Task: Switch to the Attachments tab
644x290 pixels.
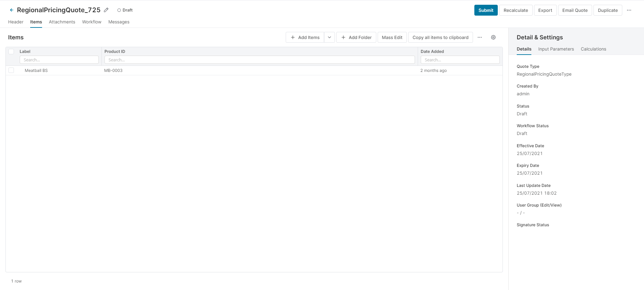Action: (62, 22)
